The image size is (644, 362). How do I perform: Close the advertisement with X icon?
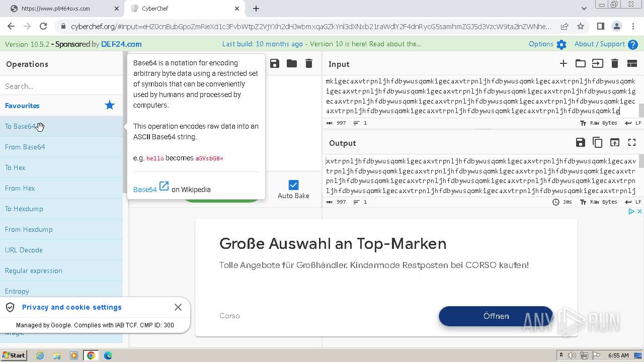(x=639, y=212)
